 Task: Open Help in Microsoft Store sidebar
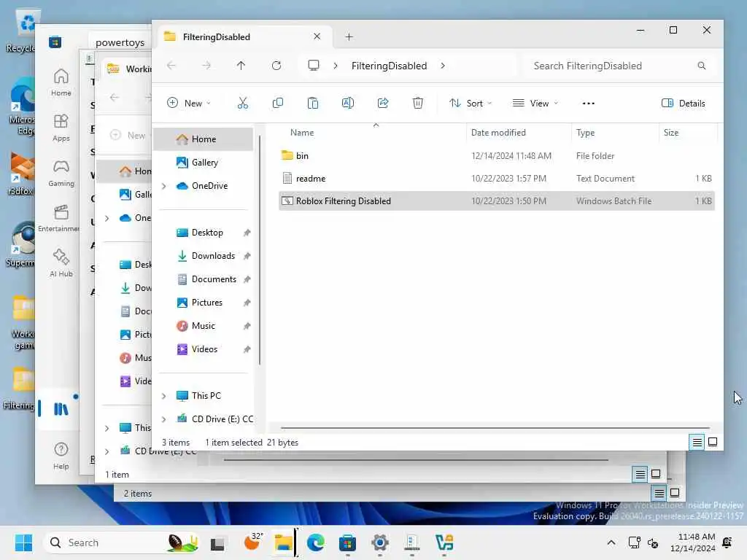click(x=61, y=456)
